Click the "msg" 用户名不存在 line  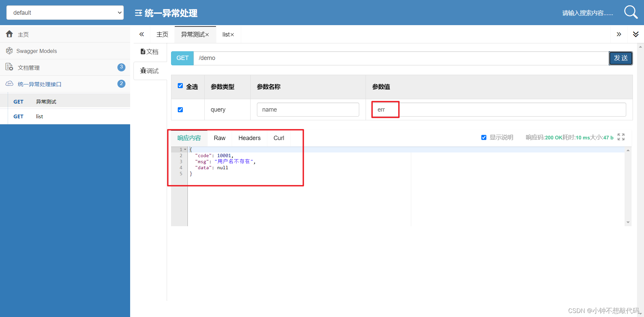tap(225, 162)
